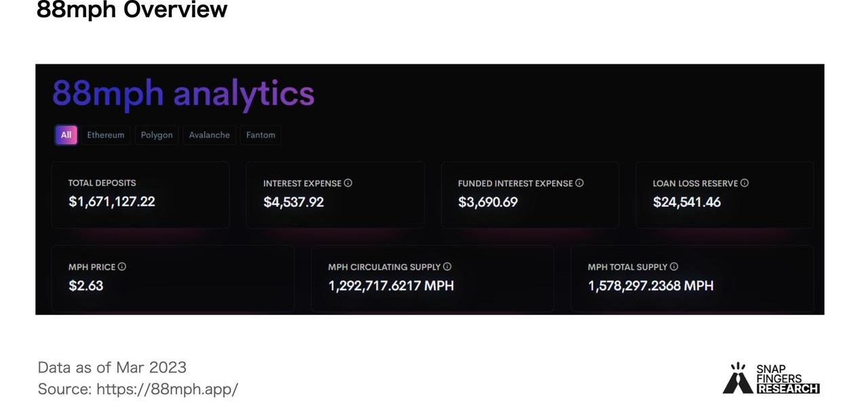Click info icon next to MPH Total Supply
The width and height of the screenshot is (868, 409).
click(673, 267)
